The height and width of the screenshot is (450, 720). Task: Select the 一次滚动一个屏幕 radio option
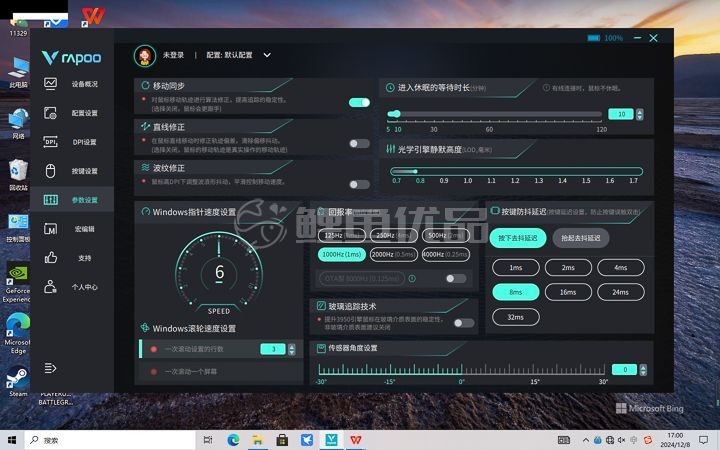pos(153,371)
